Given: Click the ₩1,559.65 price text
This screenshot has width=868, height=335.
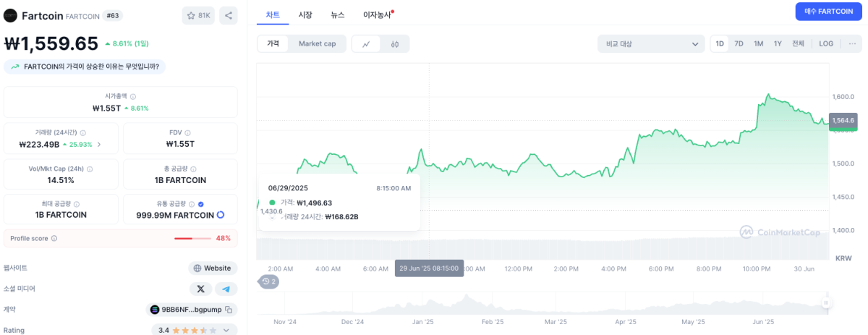Looking at the screenshot, I should (51, 43).
